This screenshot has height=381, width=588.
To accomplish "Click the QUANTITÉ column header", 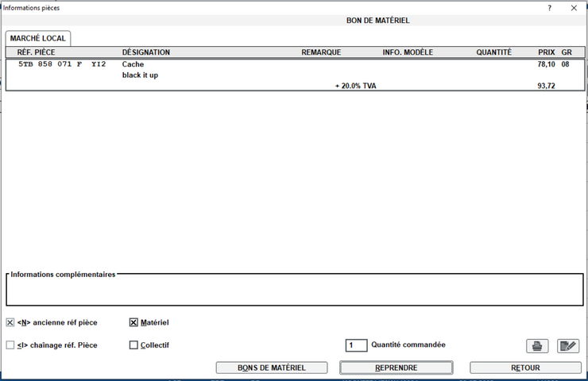I will (493, 52).
